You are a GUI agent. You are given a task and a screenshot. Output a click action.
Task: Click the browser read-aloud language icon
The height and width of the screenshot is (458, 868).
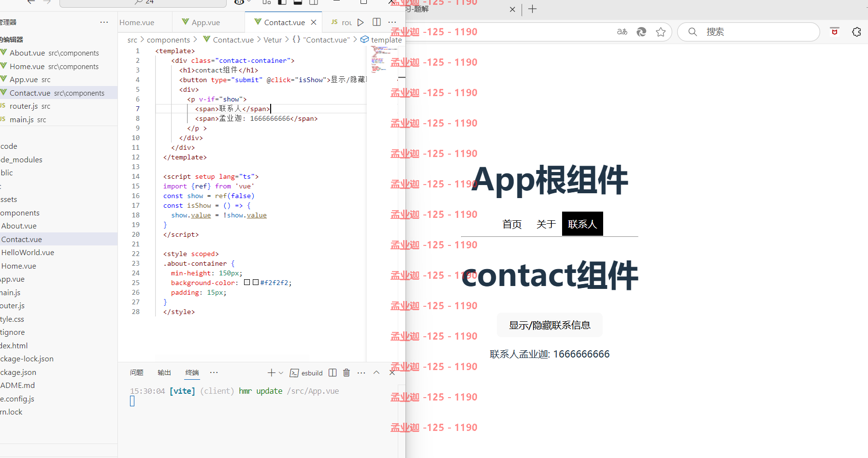622,32
